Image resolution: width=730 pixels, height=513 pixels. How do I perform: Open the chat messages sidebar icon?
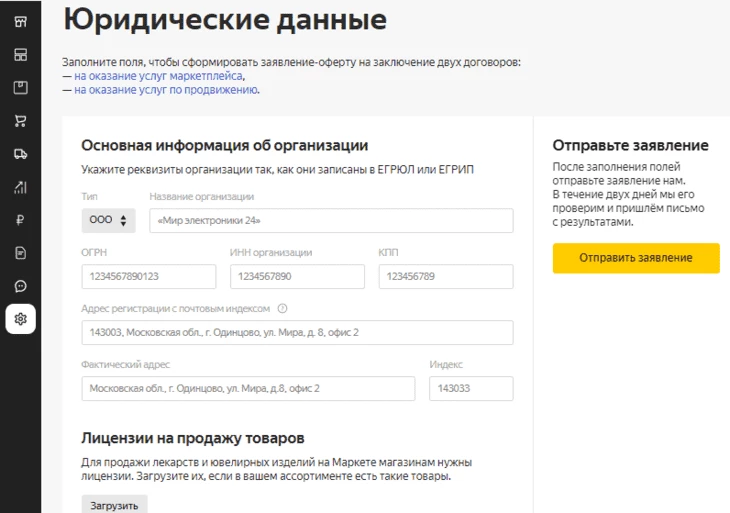(x=20, y=286)
